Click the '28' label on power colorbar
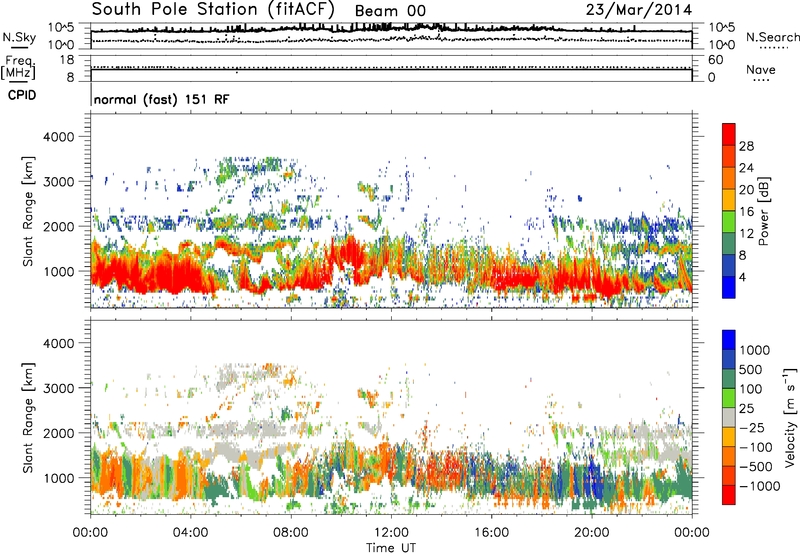 (746, 146)
